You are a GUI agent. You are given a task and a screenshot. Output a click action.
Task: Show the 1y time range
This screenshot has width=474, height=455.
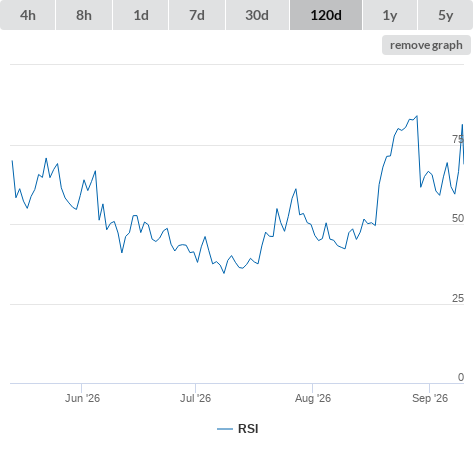pos(390,15)
